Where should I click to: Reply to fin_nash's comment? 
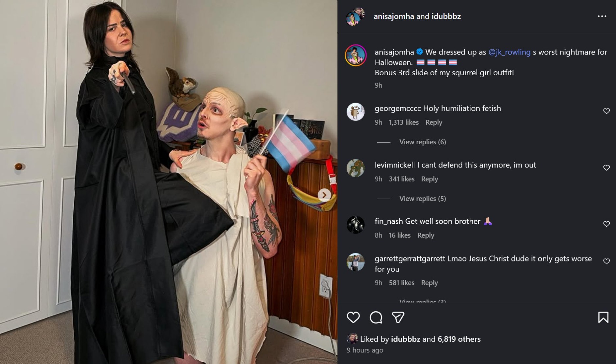click(x=426, y=235)
